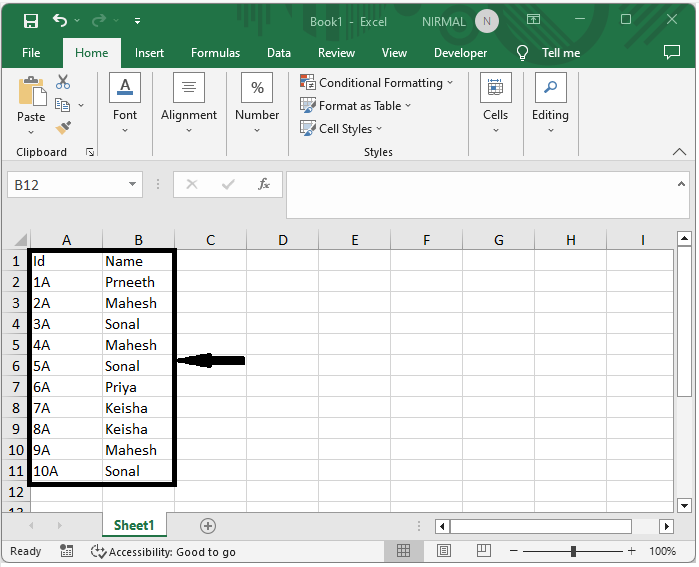Click the zoom slider handle
The width and height of the screenshot is (699, 567).
tap(573, 551)
